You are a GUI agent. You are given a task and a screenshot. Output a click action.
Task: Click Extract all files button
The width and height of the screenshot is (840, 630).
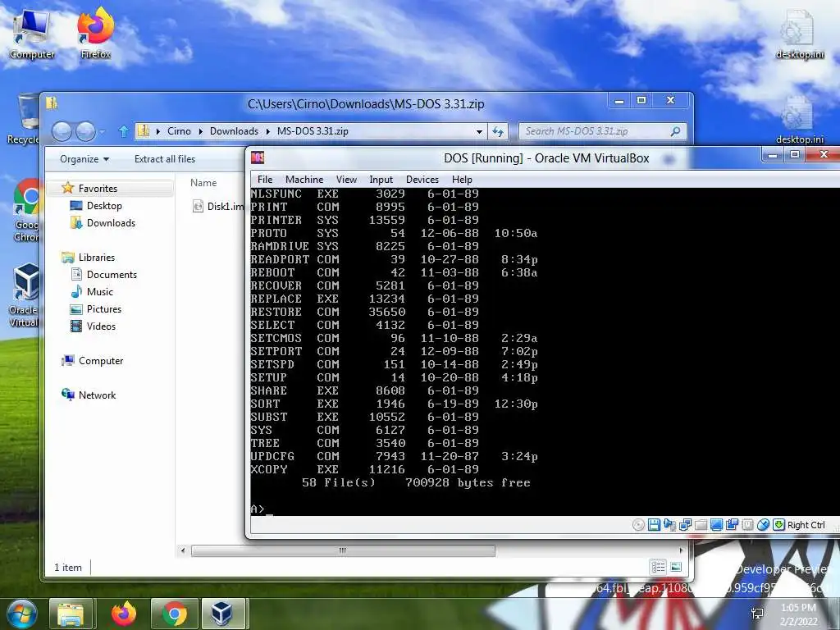[x=164, y=159]
